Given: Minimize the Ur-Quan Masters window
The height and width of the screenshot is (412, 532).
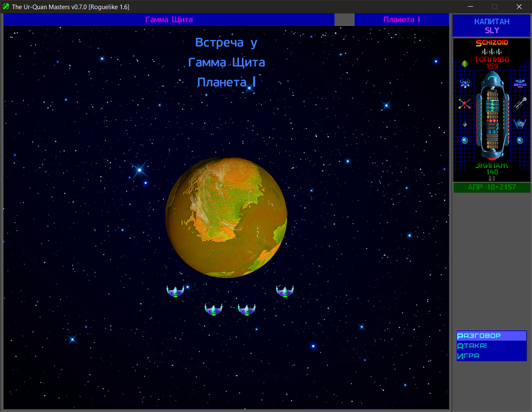Looking at the screenshot, I should [x=471, y=7].
